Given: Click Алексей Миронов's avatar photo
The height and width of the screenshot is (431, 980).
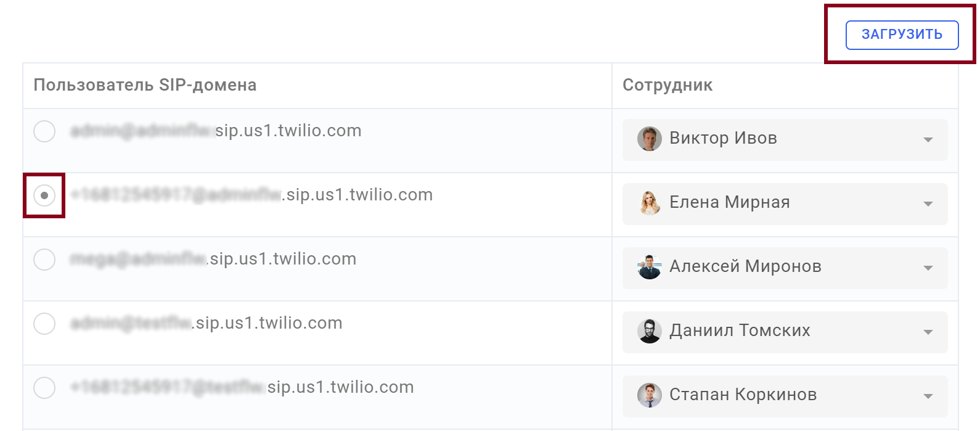Looking at the screenshot, I should [x=649, y=267].
